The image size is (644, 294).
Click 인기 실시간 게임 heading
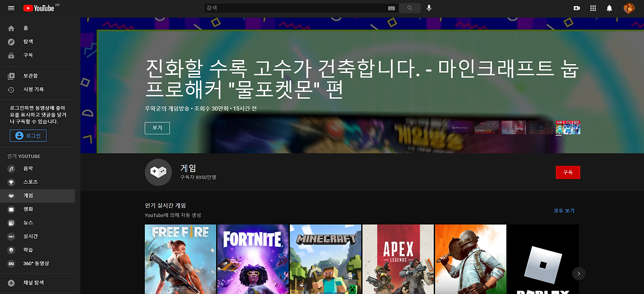coord(165,205)
